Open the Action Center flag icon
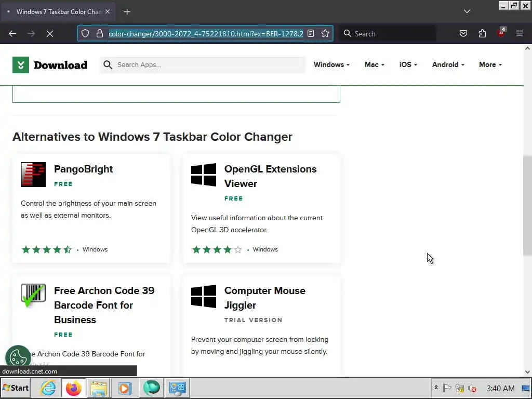Screen dimensions: 532x399 447,388
